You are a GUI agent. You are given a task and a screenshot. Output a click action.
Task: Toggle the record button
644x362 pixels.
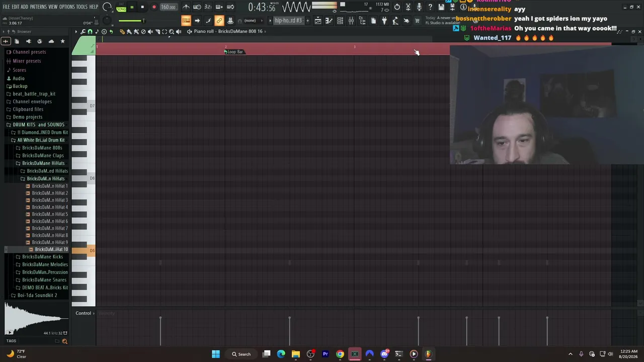pos(154,8)
